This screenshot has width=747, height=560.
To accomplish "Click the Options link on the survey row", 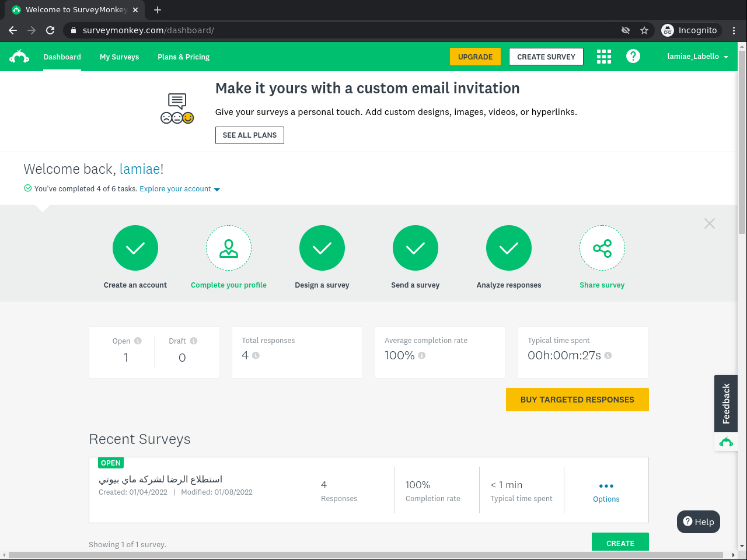I will (x=606, y=499).
